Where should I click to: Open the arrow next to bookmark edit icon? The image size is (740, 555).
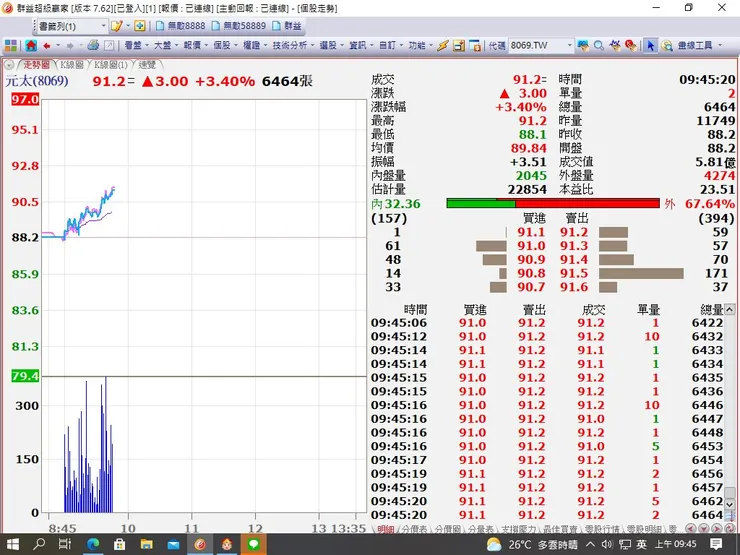(128, 26)
